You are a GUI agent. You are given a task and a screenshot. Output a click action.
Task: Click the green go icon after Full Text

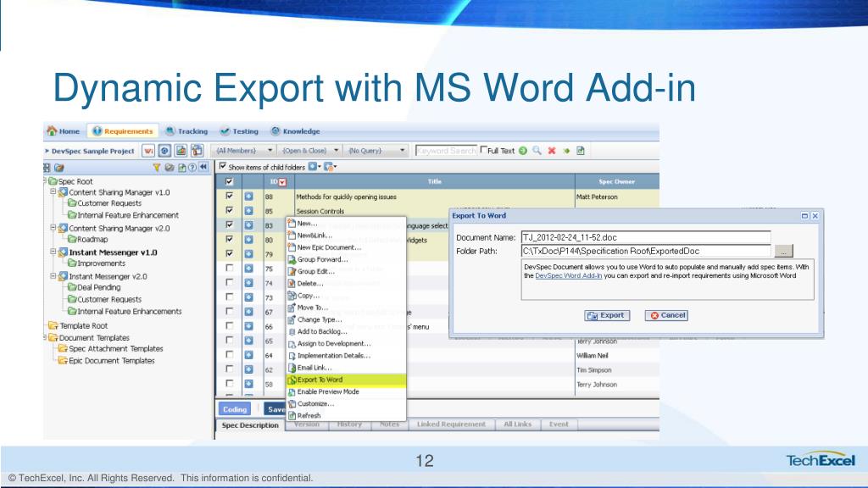pyautogui.click(x=522, y=151)
